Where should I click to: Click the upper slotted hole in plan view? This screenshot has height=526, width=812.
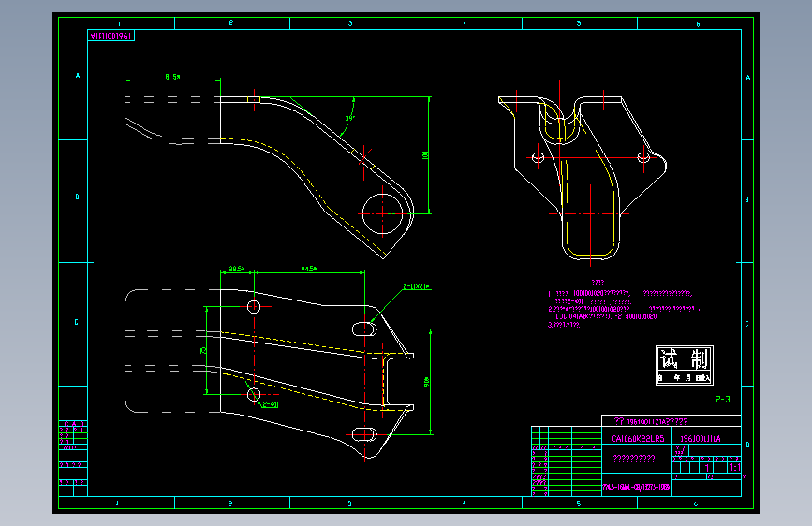tap(364, 329)
